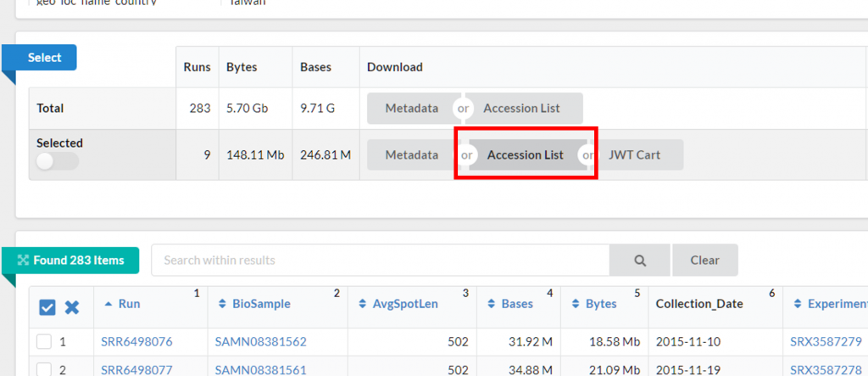Toggle the Selected switch
Viewport: 868px width, 376px height.
tap(58, 161)
